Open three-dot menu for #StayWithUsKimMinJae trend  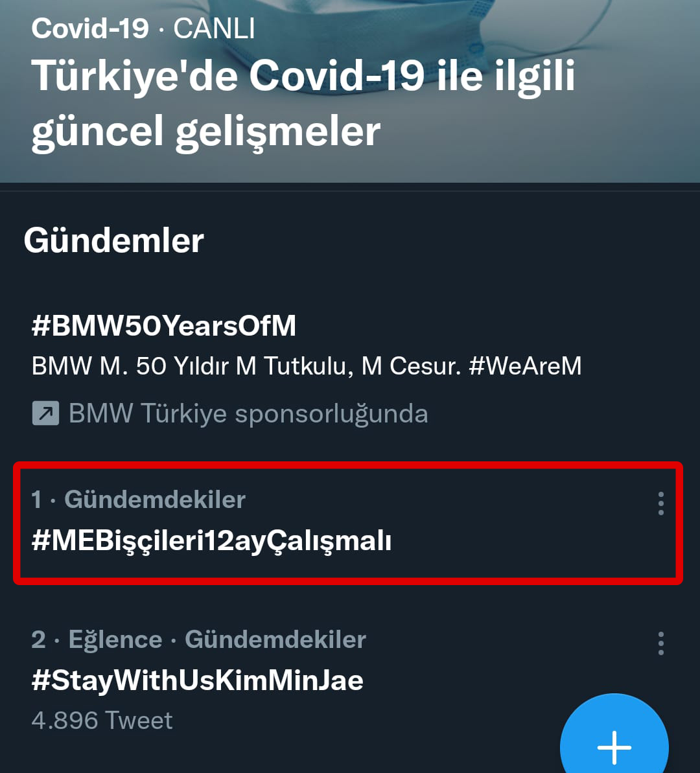(x=660, y=643)
